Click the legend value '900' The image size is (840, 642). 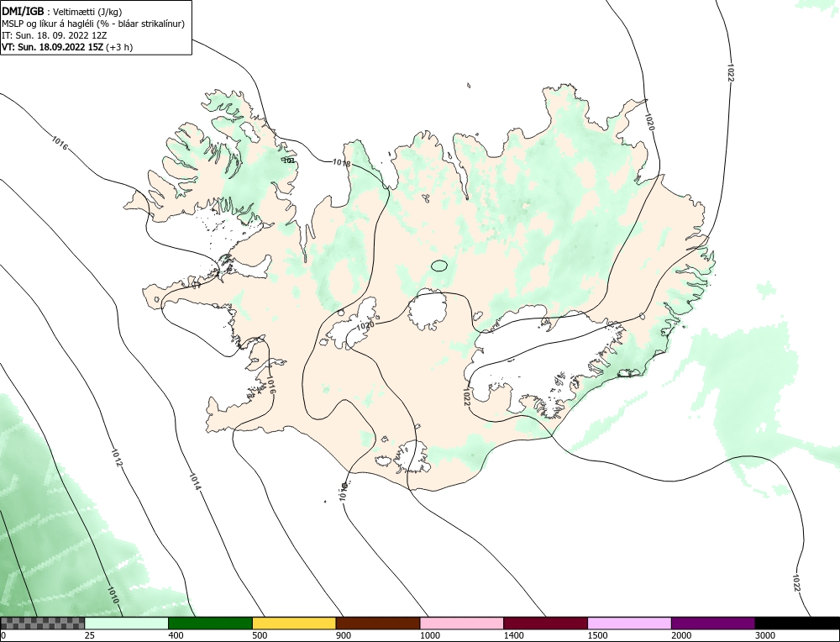(343, 636)
